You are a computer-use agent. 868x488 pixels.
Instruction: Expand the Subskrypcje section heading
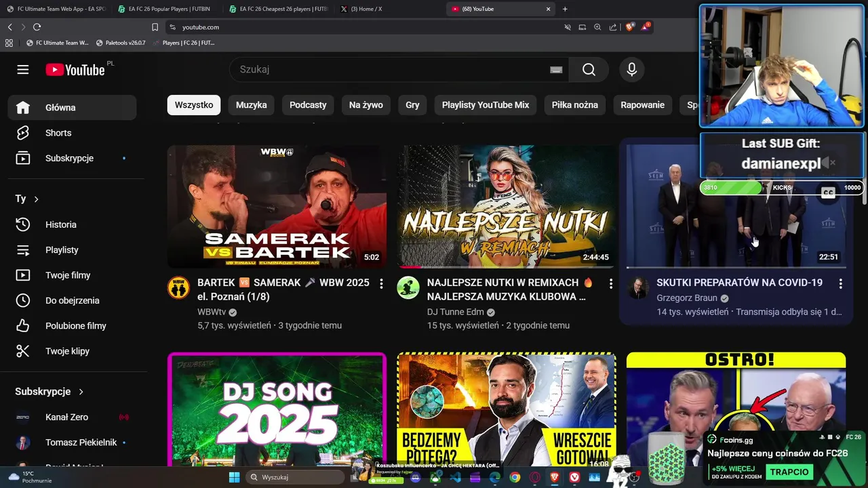49,392
